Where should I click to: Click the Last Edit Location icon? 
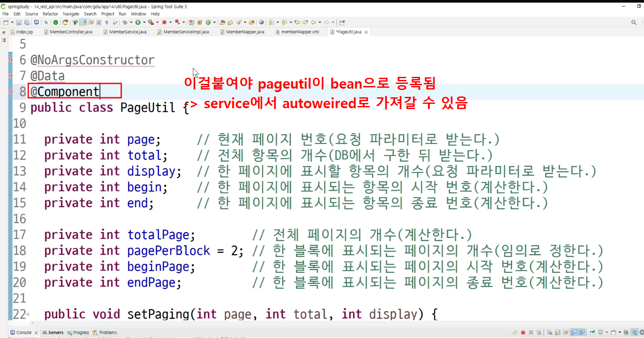pyautogui.click(x=297, y=22)
